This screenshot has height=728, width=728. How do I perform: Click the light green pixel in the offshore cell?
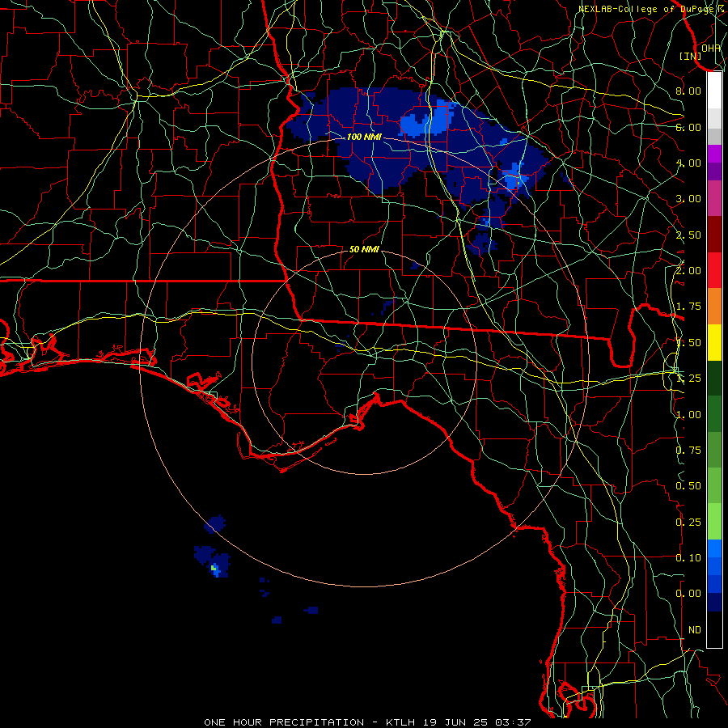tap(213, 568)
